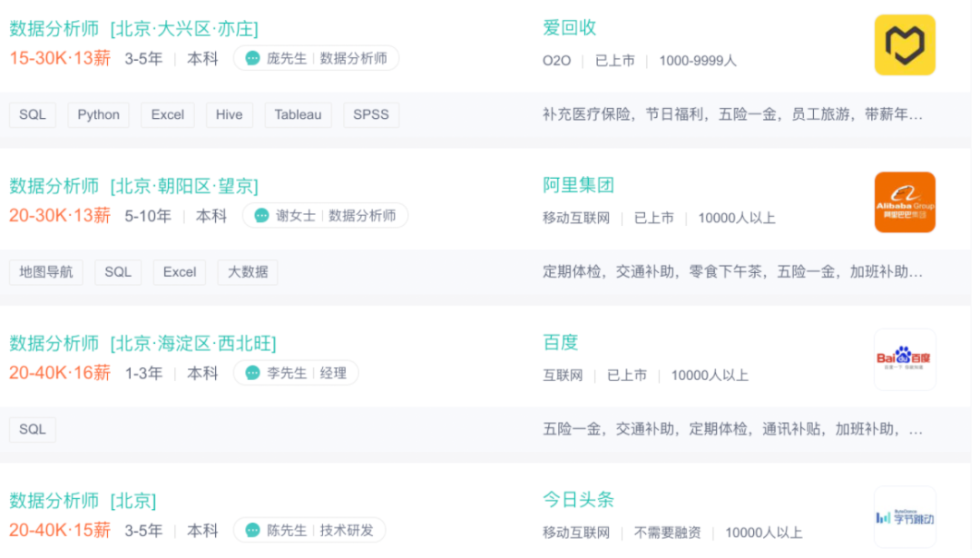
Task: Select Excel tag in 阿里集团 listing
Action: [x=180, y=272]
